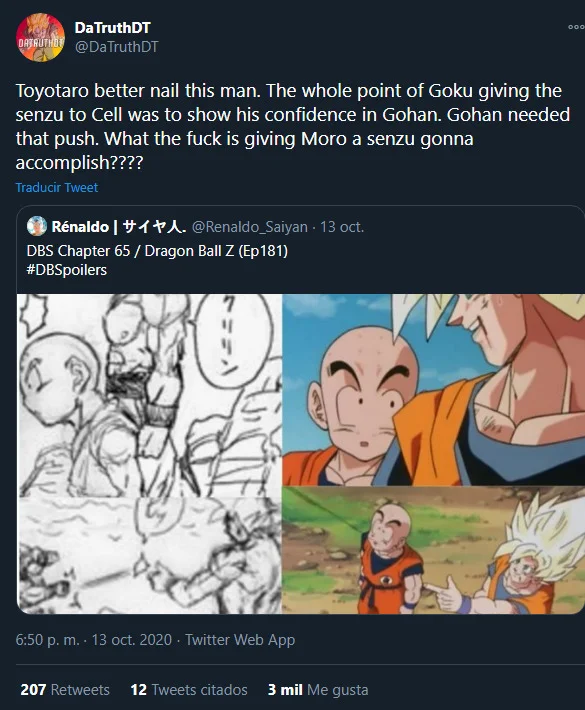Open Rénaldo's small profile avatar
Image resolution: width=585 pixels, height=710 pixels.
click(37, 226)
